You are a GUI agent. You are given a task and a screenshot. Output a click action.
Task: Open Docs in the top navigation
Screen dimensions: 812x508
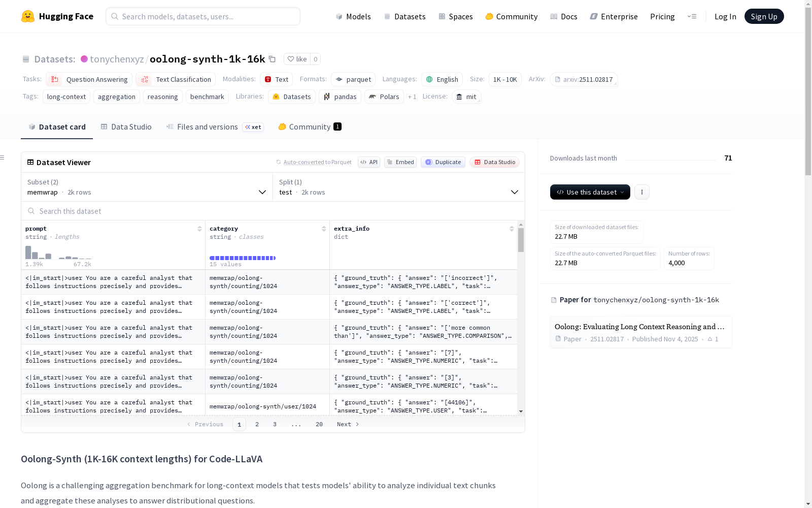point(564,16)
